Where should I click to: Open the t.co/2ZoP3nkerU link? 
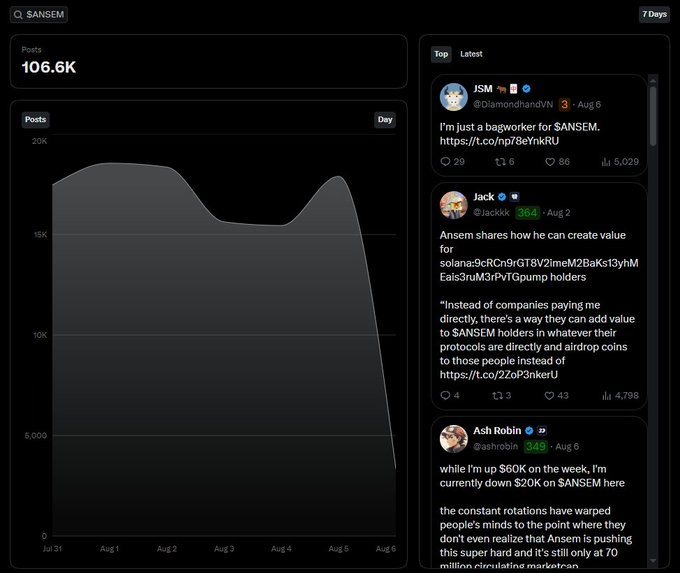[499, 375]
